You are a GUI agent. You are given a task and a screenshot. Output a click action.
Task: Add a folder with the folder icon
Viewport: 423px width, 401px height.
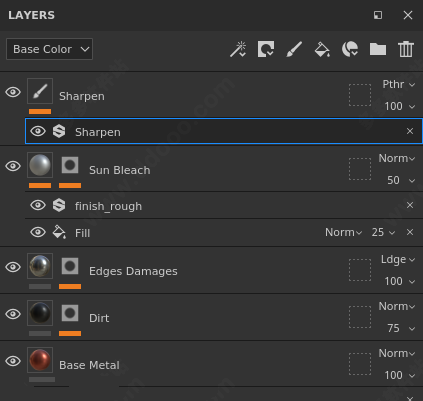coord(378,49)
